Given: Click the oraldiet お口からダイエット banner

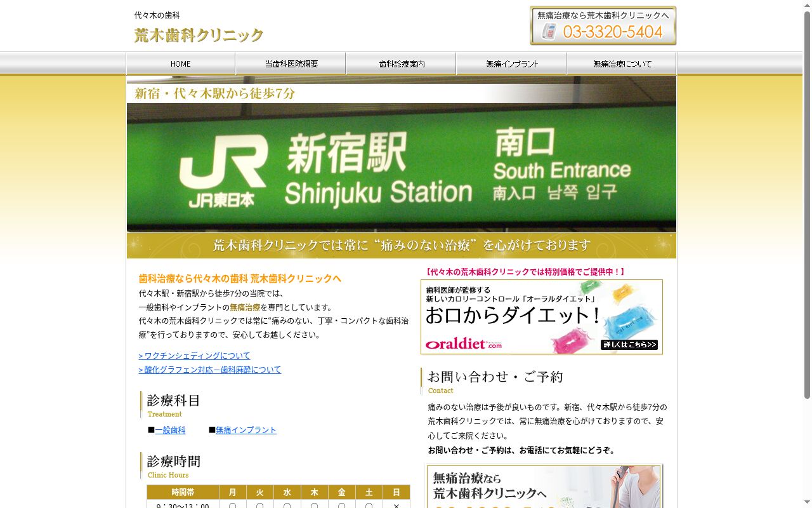Looking at the screenshot, I should (x=542, y=317).
